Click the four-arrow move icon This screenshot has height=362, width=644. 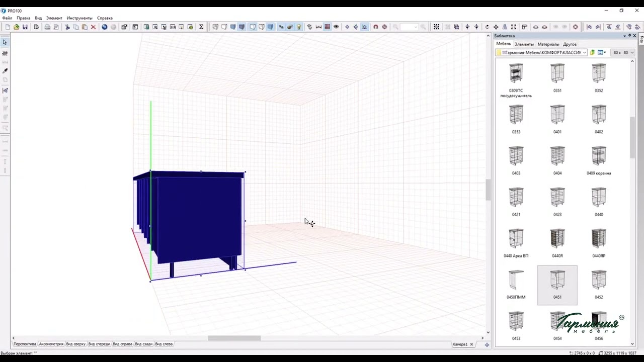(496, 27)
